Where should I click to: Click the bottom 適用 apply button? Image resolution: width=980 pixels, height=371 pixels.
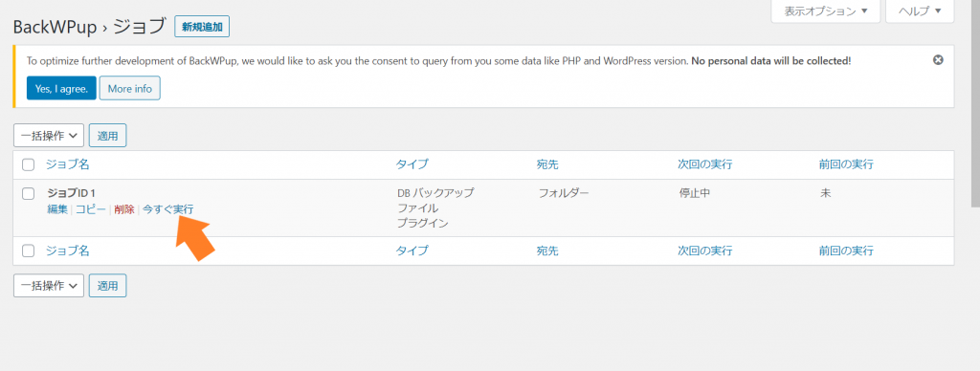click(107, 286)
